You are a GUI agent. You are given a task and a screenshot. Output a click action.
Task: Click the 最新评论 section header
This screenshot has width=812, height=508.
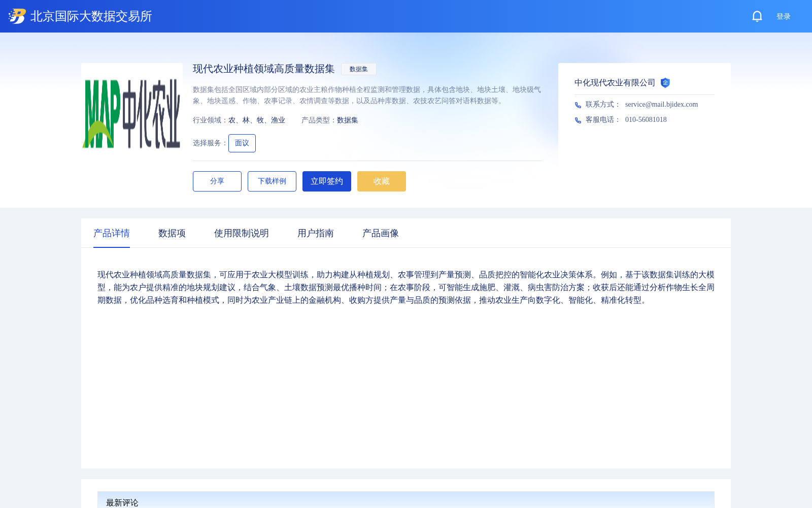click(406, 500)
